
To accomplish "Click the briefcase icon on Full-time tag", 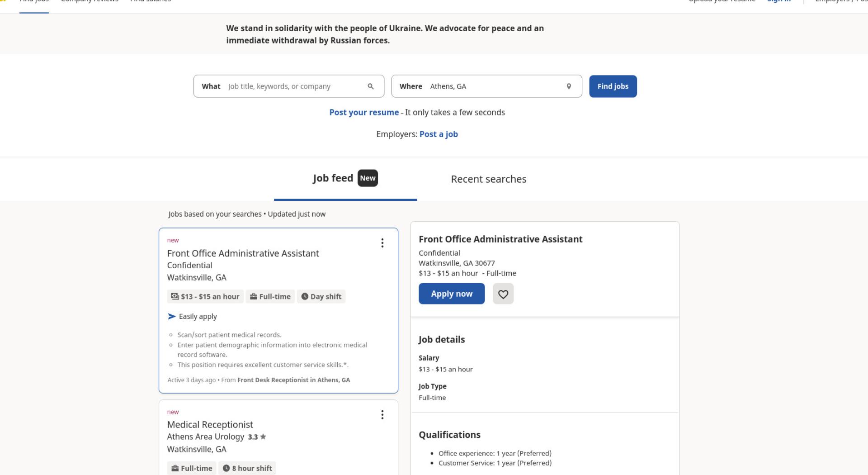I will click(254, 297).
